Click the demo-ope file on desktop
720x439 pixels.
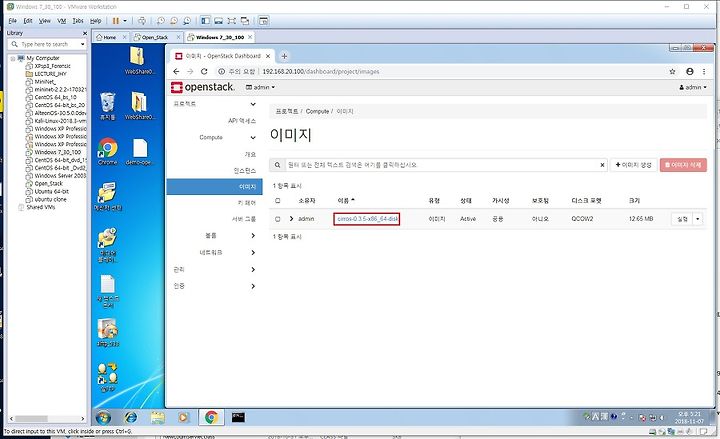tap(140, 152)
